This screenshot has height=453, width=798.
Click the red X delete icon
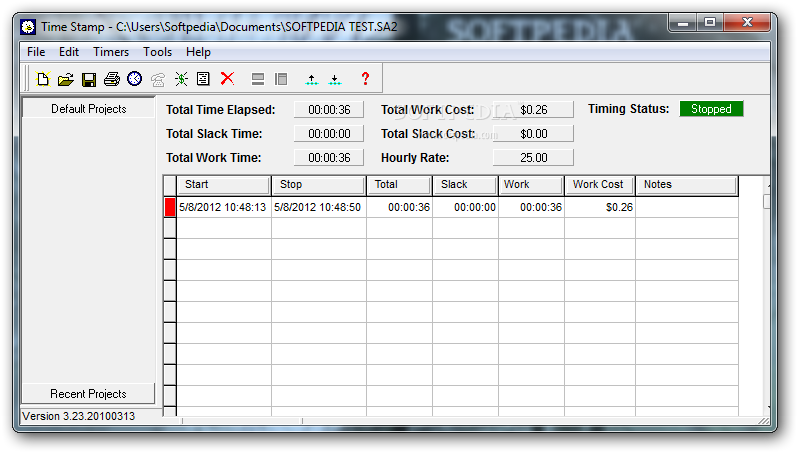pyautogui.click(x=227, y=78)
